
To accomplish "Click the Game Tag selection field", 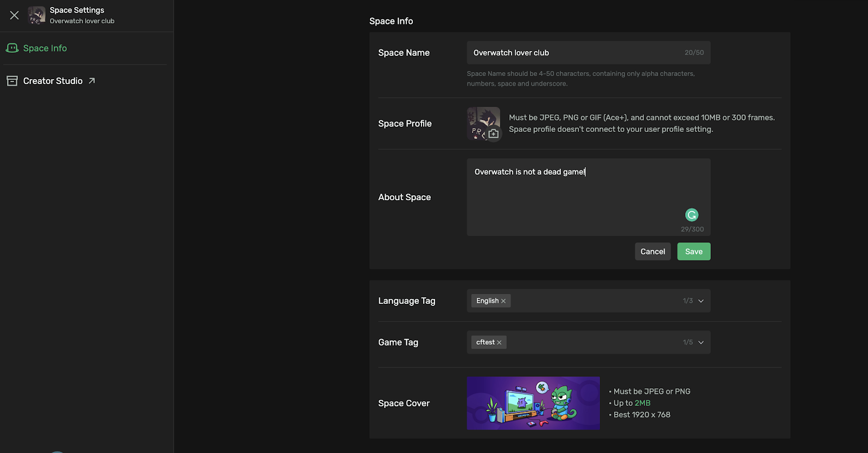I will click(591, 343).
